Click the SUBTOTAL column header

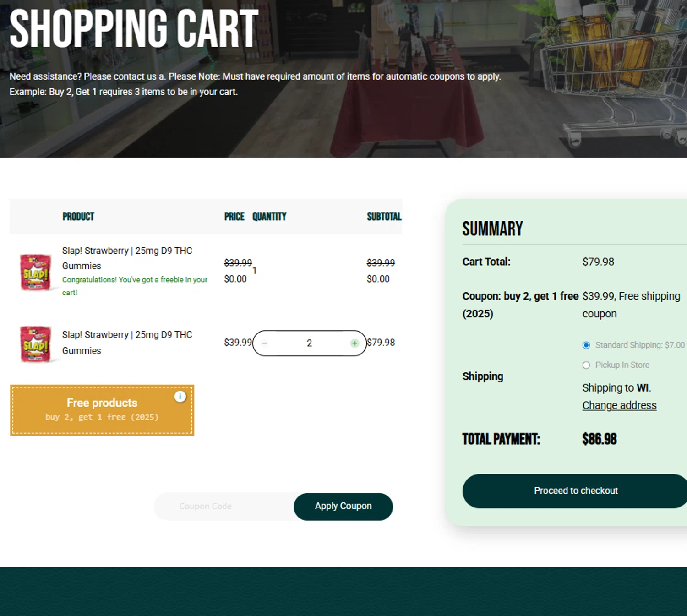pos(384,216)
